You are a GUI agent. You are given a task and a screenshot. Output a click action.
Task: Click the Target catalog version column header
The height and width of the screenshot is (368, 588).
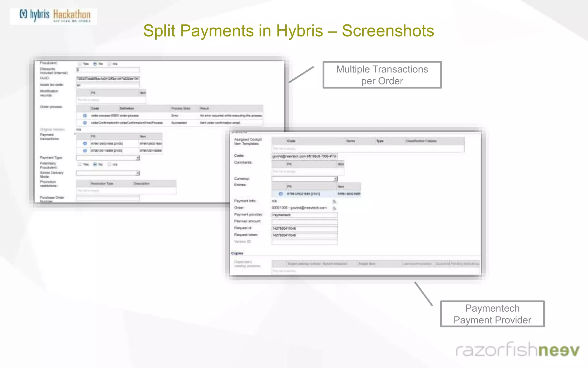(x=304, y=264)
